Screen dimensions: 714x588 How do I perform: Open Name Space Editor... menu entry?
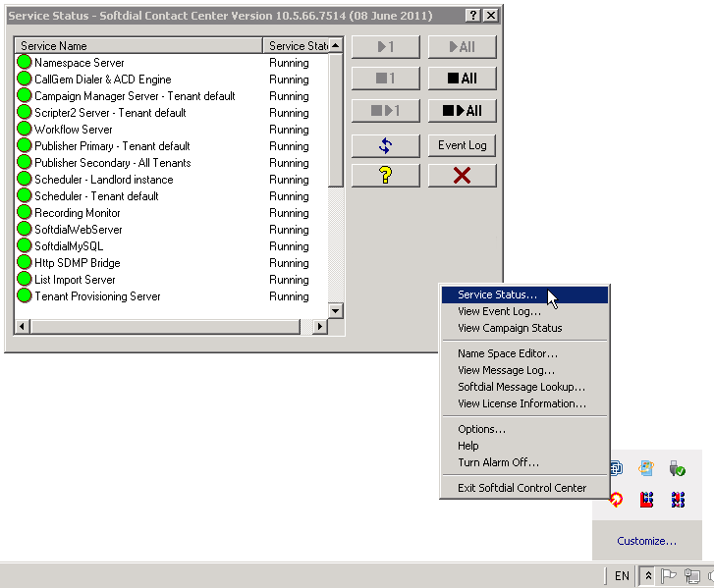(524, 353)
